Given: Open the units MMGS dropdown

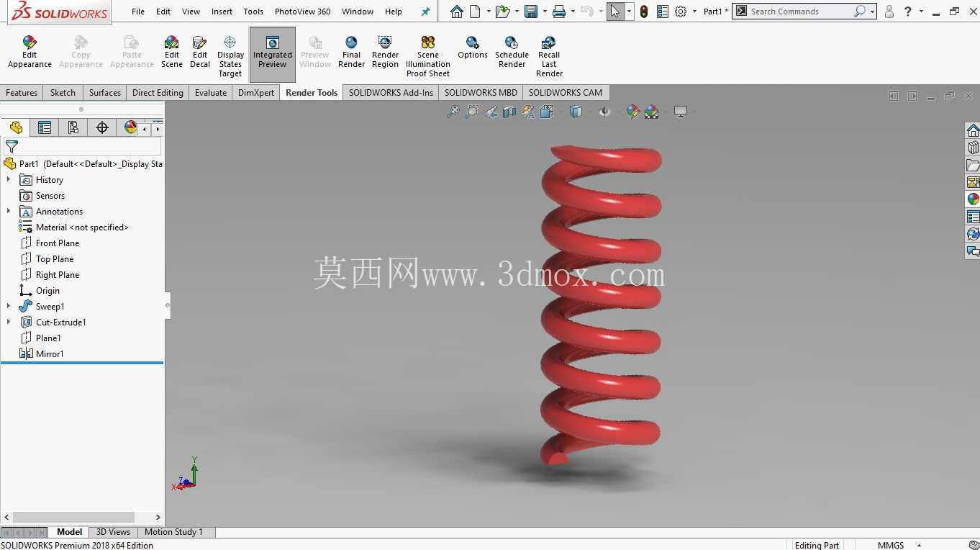Looking at the screenshot, I should tap(919, 545).
